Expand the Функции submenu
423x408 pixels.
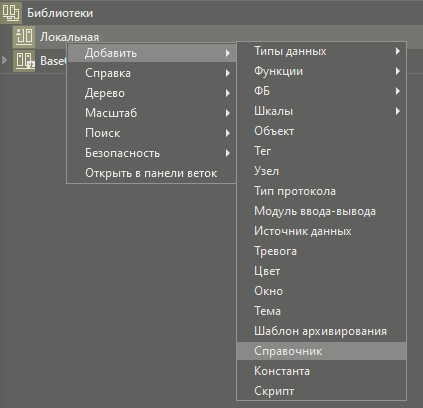tap(322, 71)
